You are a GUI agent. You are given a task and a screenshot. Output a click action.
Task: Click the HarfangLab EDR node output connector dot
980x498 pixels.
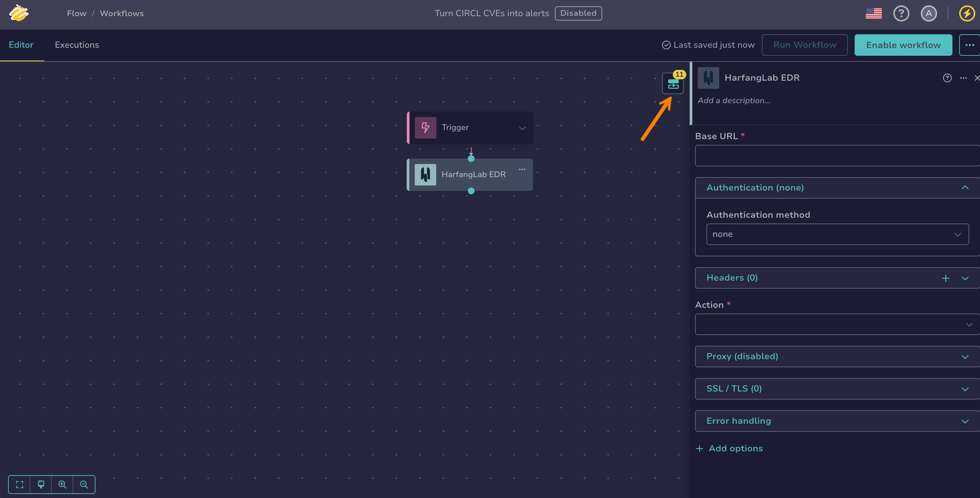coord(471,191)
